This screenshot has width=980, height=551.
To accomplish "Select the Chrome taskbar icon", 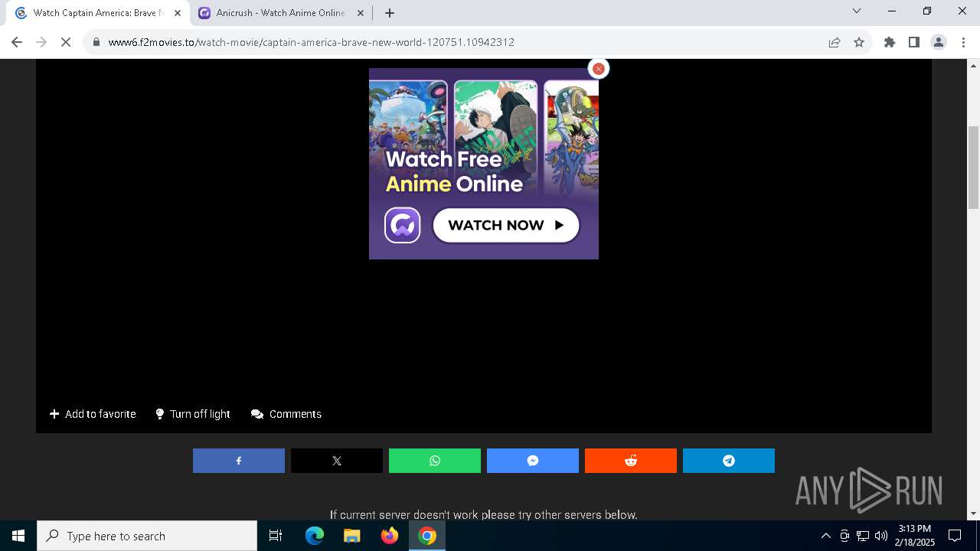I will (x=427, y=536).
